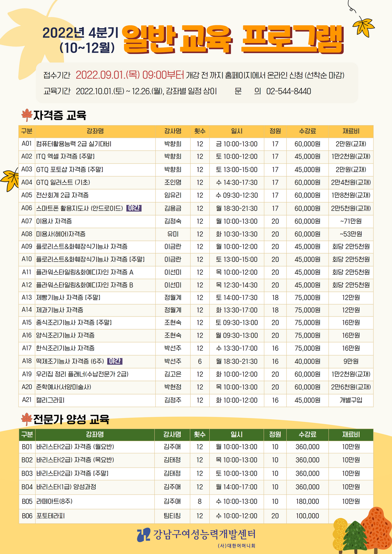The image size is (392, 554).
Task: Click the maple leaf beside 전문가 양성 교육
Action: pos(26,419)
